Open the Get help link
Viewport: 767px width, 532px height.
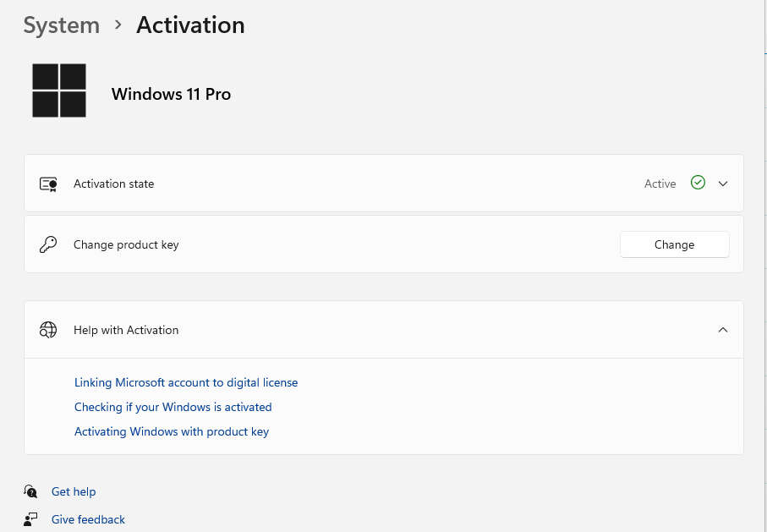[74, 491]
